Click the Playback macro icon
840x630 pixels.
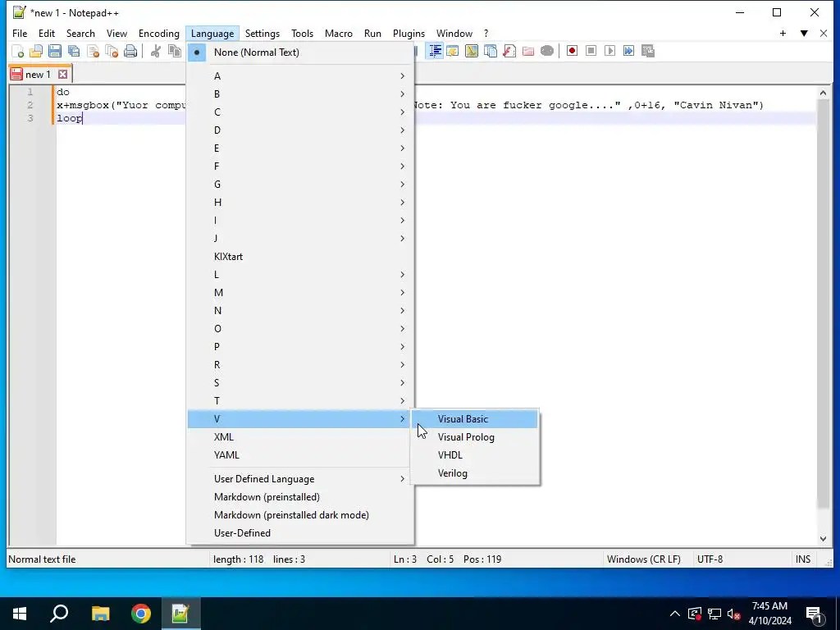pyautogui.click(x=609, y=51)
